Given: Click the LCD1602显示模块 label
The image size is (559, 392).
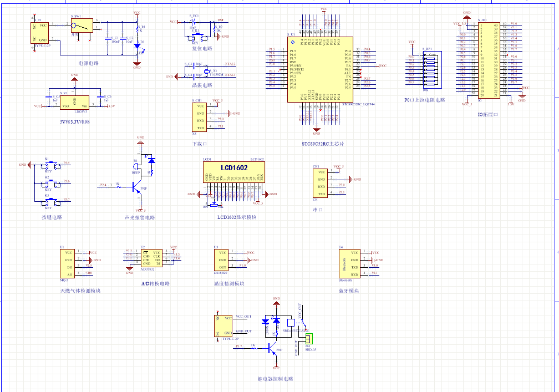Looking at the screenshot, I should 237,217.
